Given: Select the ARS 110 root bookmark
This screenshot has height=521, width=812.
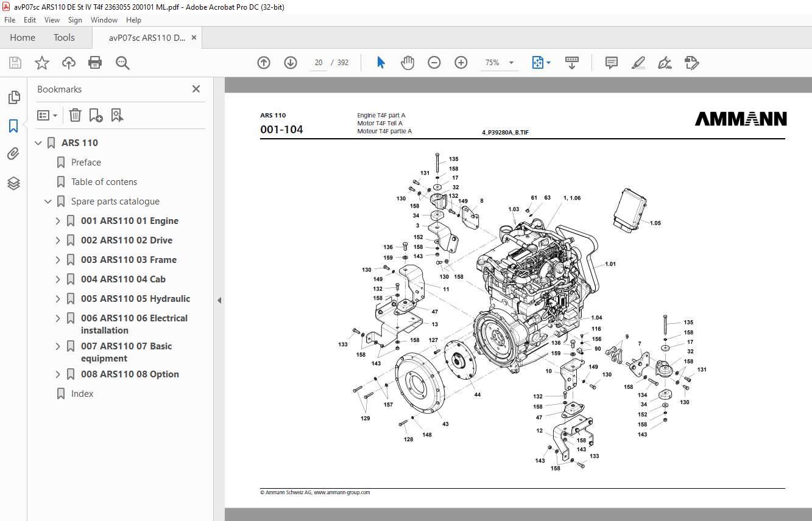Looking at the screenshot, I should click(x=80, y=143).
